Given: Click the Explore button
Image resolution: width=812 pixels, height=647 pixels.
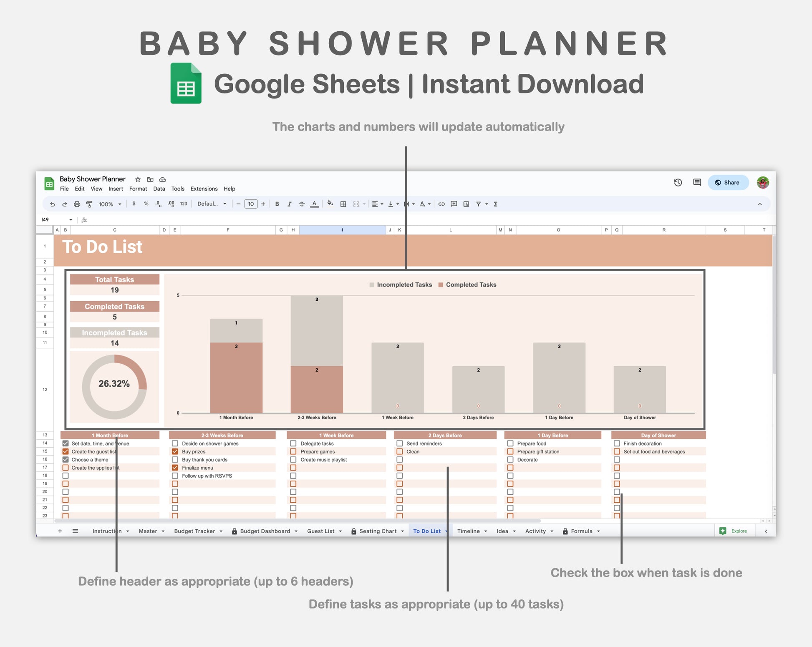Looking at the screenshot, I should pos(734,531).
